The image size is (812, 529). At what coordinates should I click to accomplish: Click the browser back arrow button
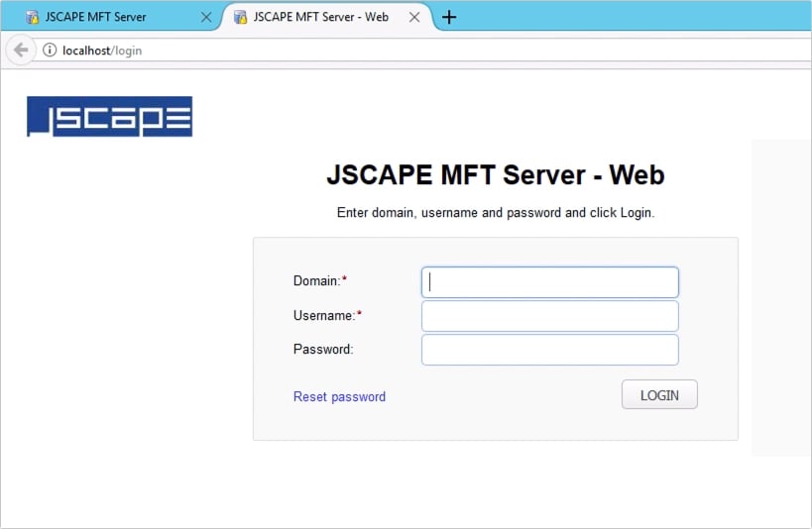pyautogui.click(x=21, y=51)
